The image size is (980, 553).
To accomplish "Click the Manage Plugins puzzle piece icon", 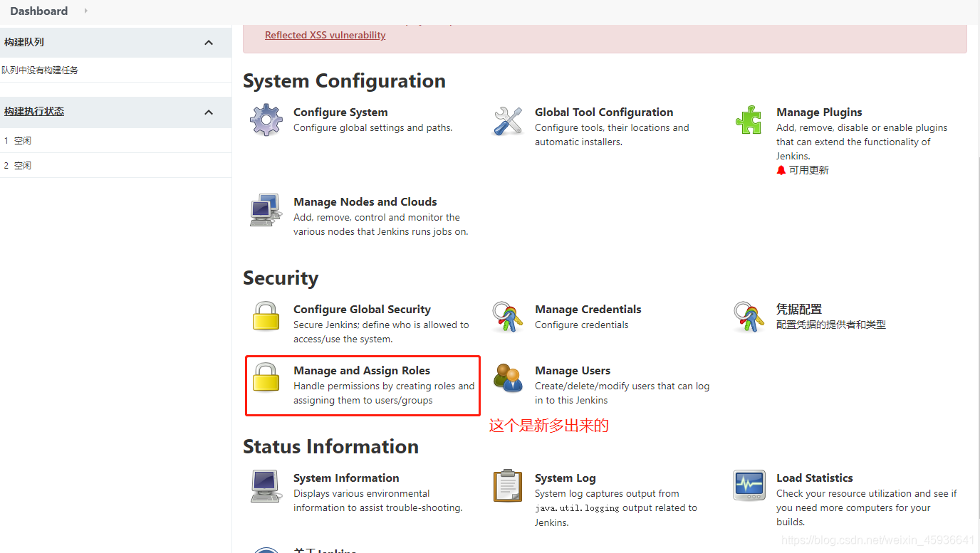I will pos(749,120).
